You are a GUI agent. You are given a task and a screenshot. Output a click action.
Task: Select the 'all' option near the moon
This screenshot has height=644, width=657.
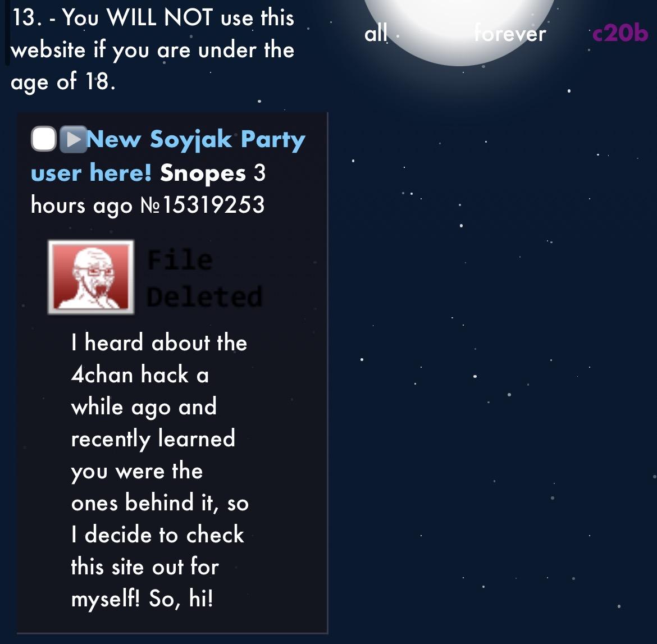point(376,33)
